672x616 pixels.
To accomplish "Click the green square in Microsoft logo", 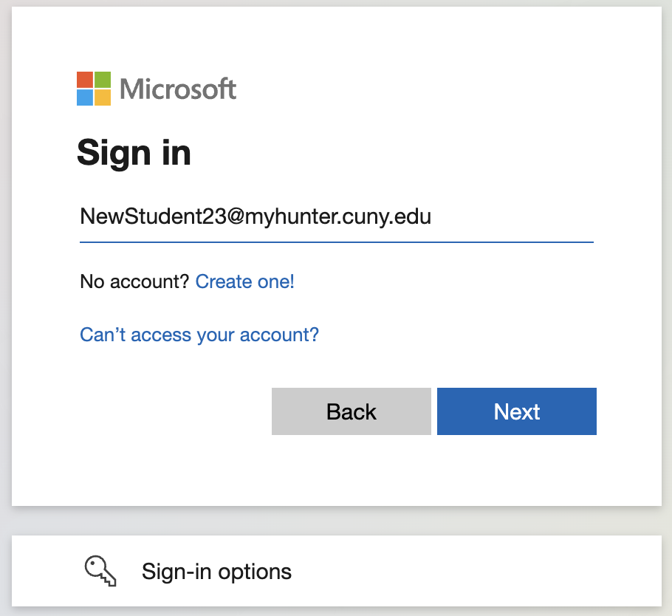I will pos(103,80).
